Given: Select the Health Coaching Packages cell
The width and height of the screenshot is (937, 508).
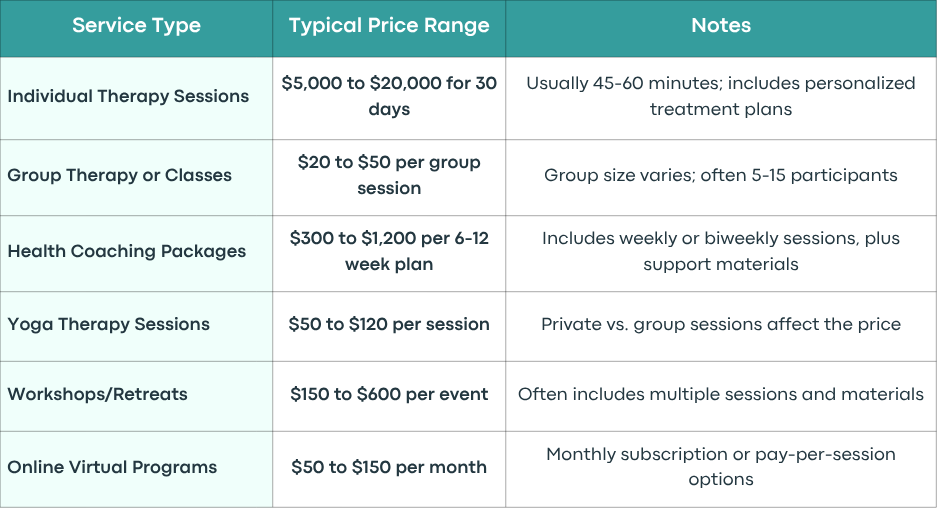Looking at the screenshot, I should tap(136, 253).
